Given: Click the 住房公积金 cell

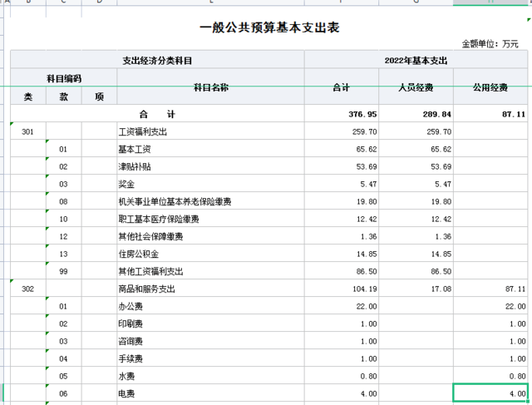Looking at the screenshot, I should click(x=210, y=254).
